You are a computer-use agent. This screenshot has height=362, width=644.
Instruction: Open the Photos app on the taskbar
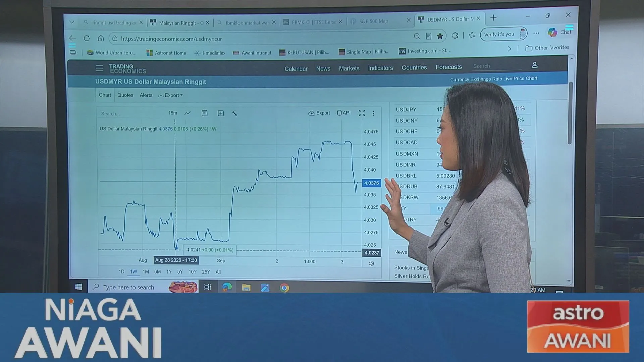(x=265, y=288)
